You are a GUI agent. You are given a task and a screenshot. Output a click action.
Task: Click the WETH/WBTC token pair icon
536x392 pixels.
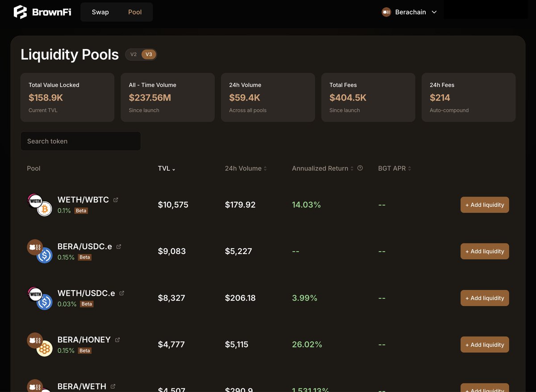point(40,205)
